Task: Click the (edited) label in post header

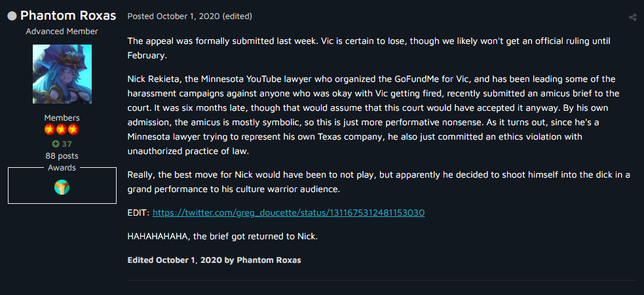Action: pyautogui.click(x=237, y=16)
